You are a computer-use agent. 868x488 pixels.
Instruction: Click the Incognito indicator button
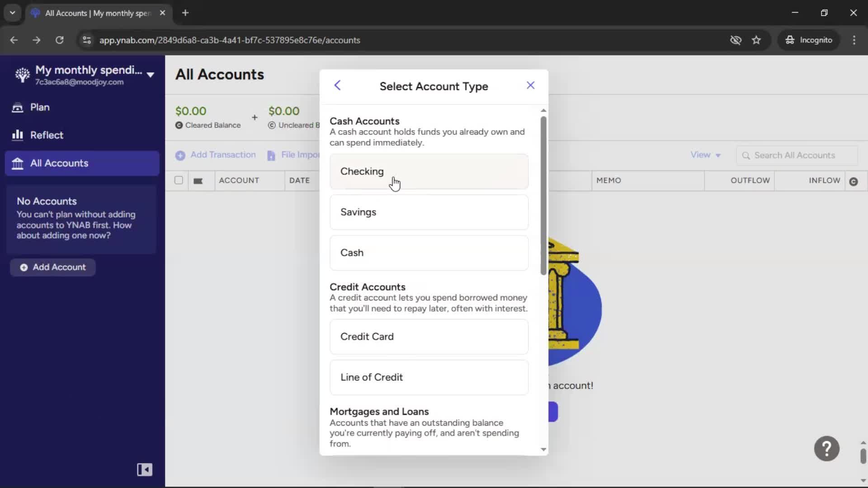[809, 40]
